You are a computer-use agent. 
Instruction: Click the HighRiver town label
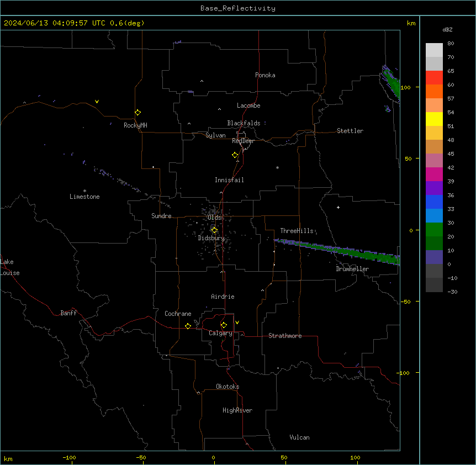click(237, 410)
